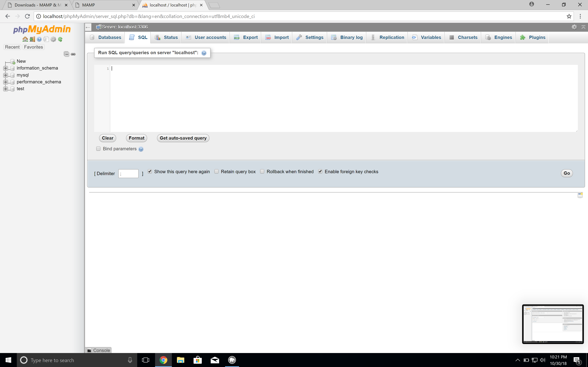Image resolution: width=588 pixels, height=367 pixels.
Task: Expand the information_schema database node
Action: coord(6,68)
